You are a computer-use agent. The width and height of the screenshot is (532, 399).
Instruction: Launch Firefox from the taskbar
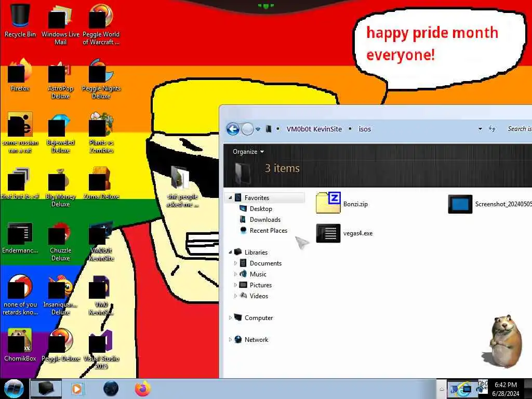click(x=143, y=389)
